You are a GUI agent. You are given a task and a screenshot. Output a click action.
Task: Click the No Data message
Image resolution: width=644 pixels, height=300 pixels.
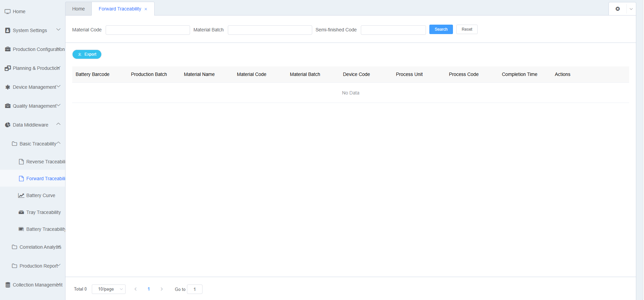point(351,93)
